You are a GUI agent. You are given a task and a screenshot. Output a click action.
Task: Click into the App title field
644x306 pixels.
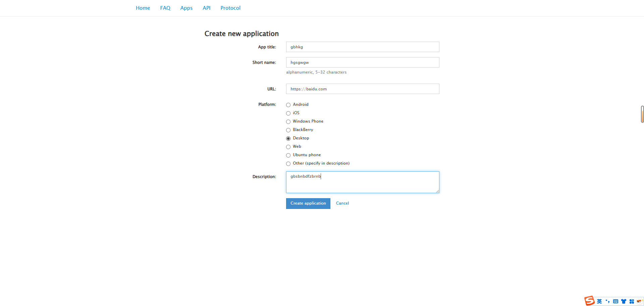(x=362, y=47)
